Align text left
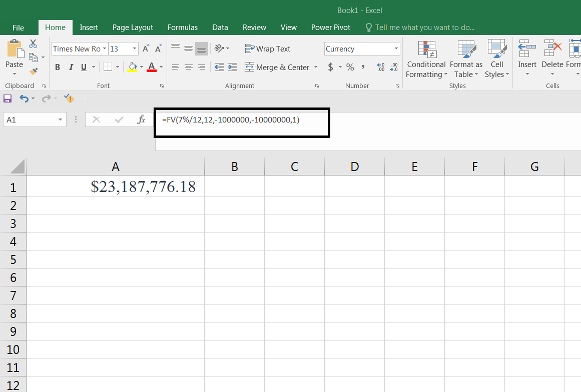Screen dimensions: 581x392 [176, 67]
